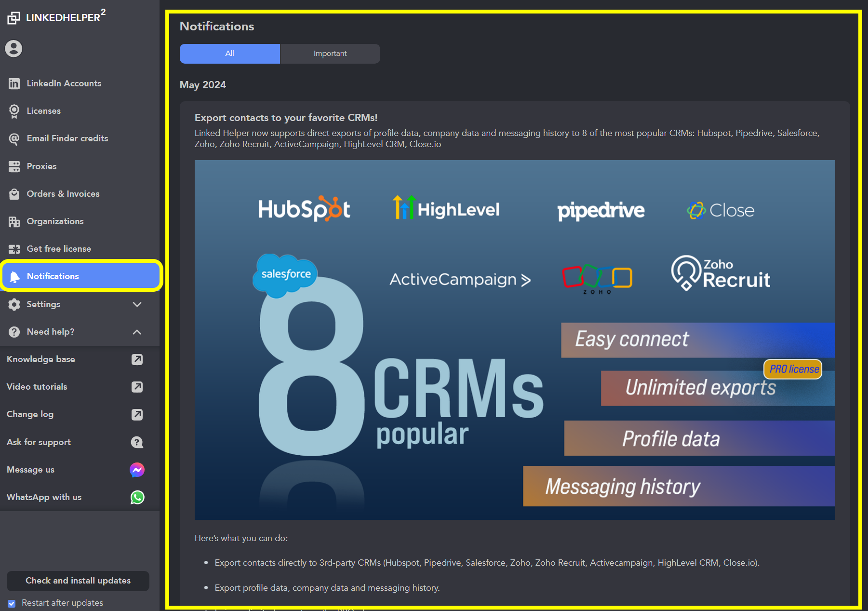868x611 pixels.
Task: Click the Export profile data bullet text
Action: pos(327,588)
